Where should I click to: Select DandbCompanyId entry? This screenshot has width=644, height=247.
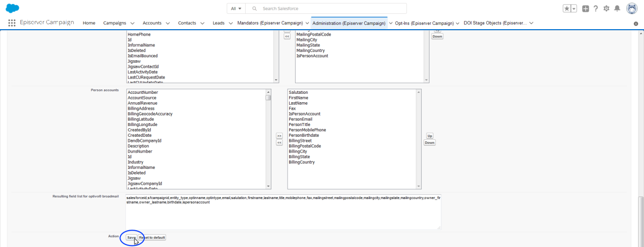point(144,141)
